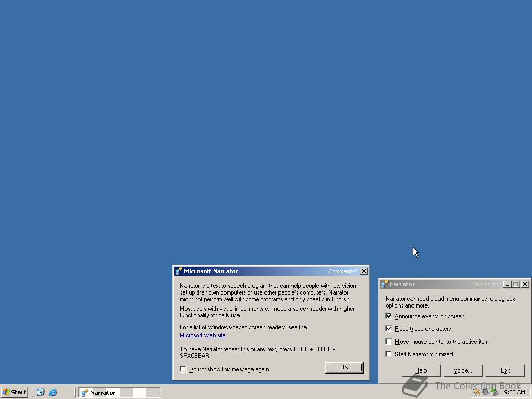Click Comments? link in Narrator window
This screenshot has width=532, height=399.
[486, 284]
